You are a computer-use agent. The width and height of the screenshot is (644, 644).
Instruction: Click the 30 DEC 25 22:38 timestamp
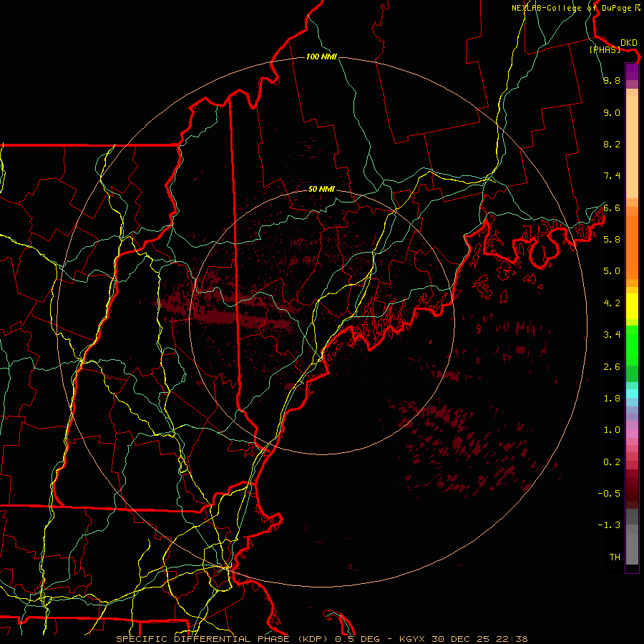(x=479, y=639)
